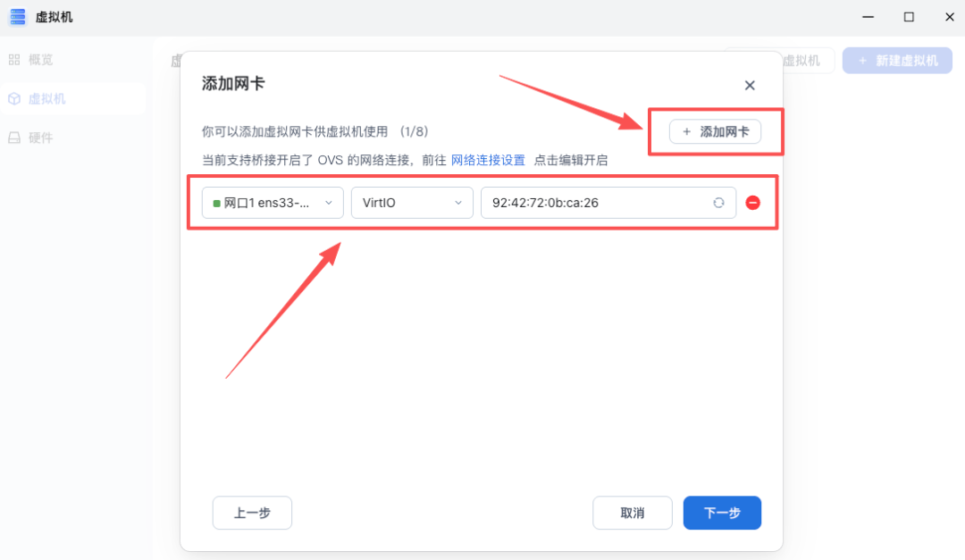Click the hardware icon beside 硬件
The image size is (965, 560).
pos(13,137)
